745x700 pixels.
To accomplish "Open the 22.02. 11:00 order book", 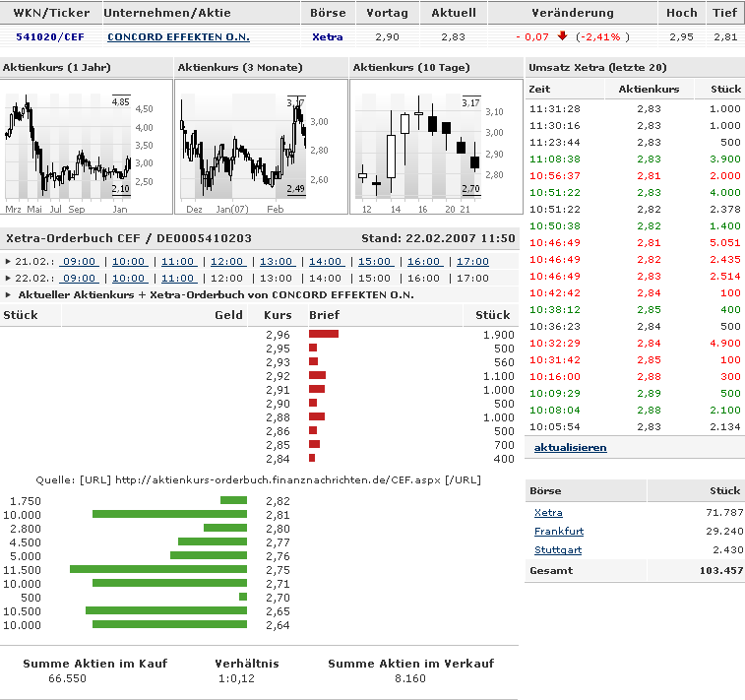I will pyautogui.click(x=178, y=278).
